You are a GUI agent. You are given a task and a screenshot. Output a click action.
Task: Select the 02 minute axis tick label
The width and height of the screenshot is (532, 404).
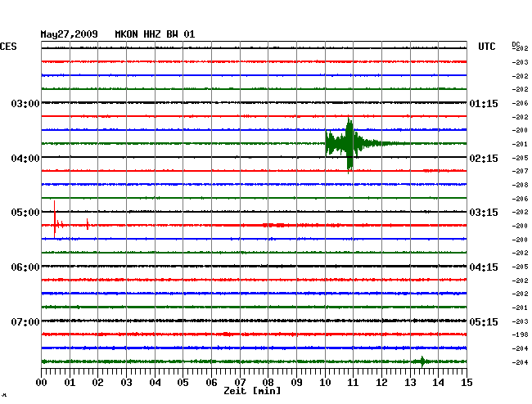pyautogui.click(x=97, y=382)
